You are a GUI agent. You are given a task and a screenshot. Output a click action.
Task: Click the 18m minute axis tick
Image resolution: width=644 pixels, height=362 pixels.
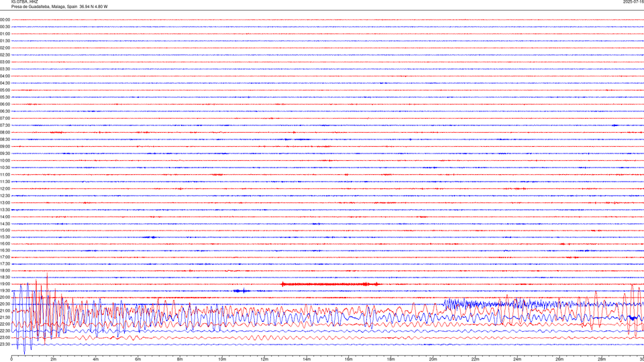point(390,359)
